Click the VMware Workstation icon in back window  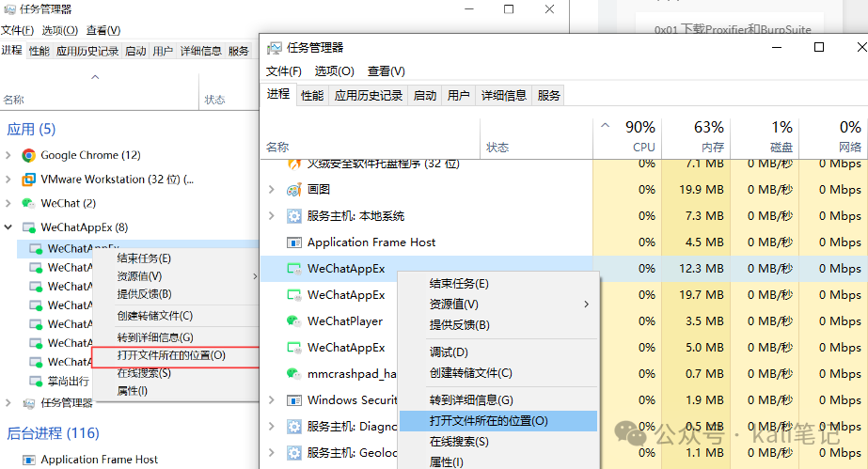(x=29, y=180)
